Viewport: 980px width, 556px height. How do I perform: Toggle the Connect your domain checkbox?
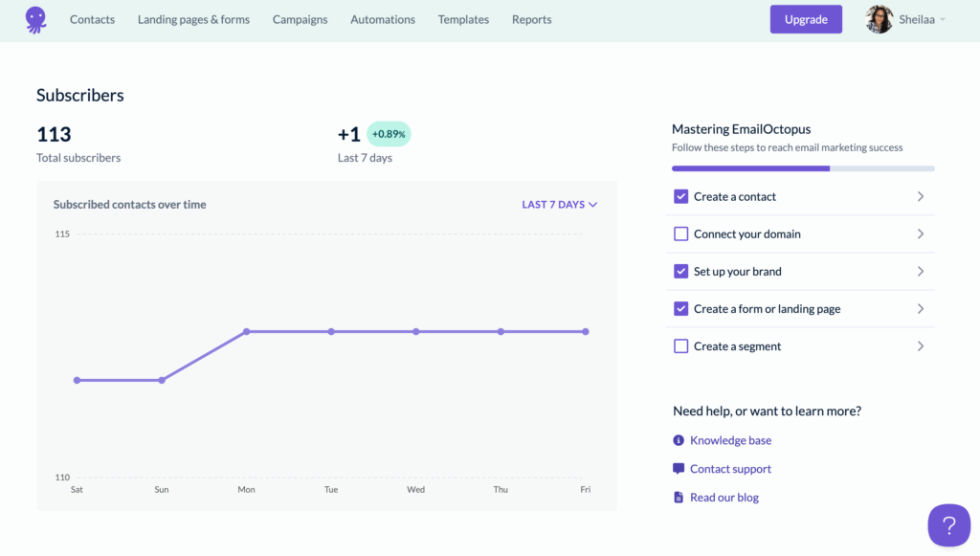pos(681,234)
